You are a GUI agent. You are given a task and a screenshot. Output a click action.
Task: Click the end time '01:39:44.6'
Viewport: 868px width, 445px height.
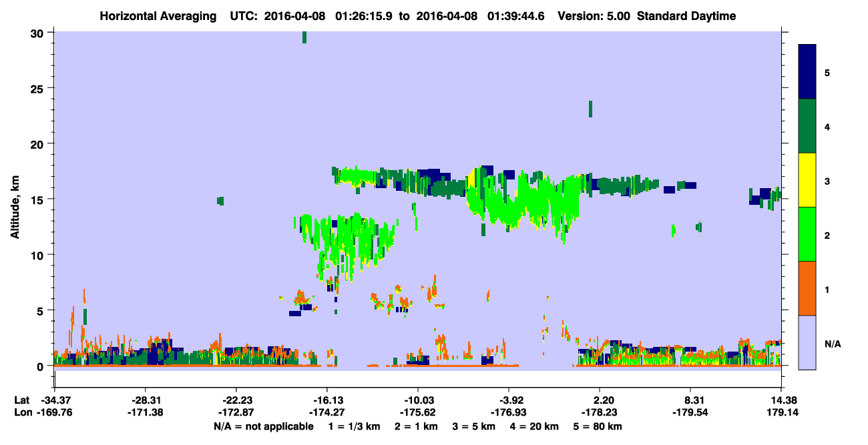pos(514,16)
